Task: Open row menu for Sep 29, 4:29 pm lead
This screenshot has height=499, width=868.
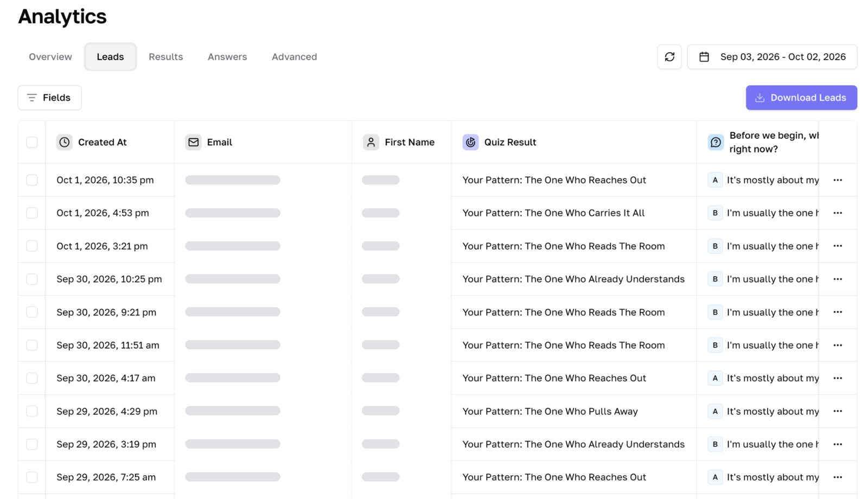Action: pyautogui.click(x=838, y=411)
